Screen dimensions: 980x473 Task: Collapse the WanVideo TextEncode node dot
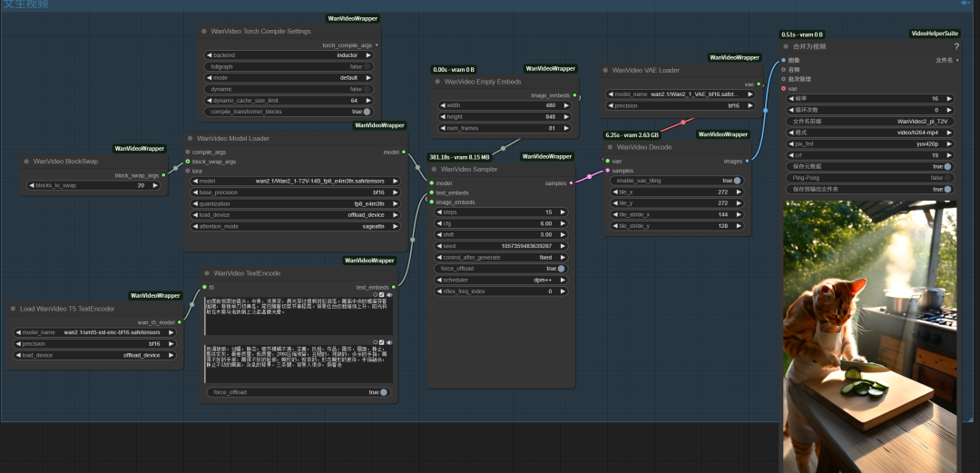[x=207, y=273]
